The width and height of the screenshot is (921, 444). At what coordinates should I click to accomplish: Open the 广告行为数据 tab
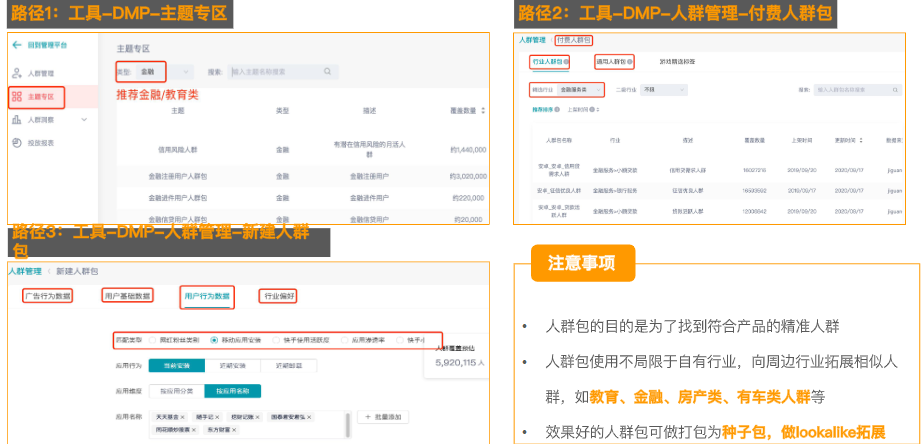(x=48, y=296)
